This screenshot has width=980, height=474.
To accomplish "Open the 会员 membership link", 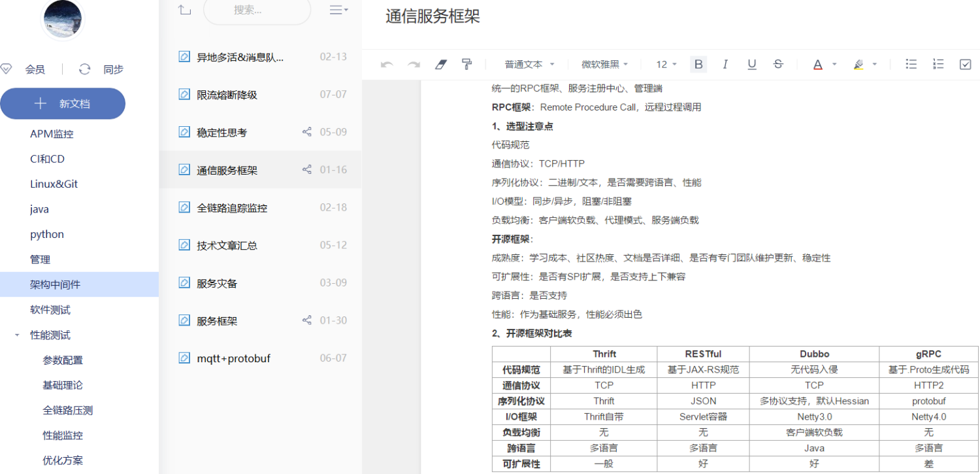I will [x=35, y=69].
